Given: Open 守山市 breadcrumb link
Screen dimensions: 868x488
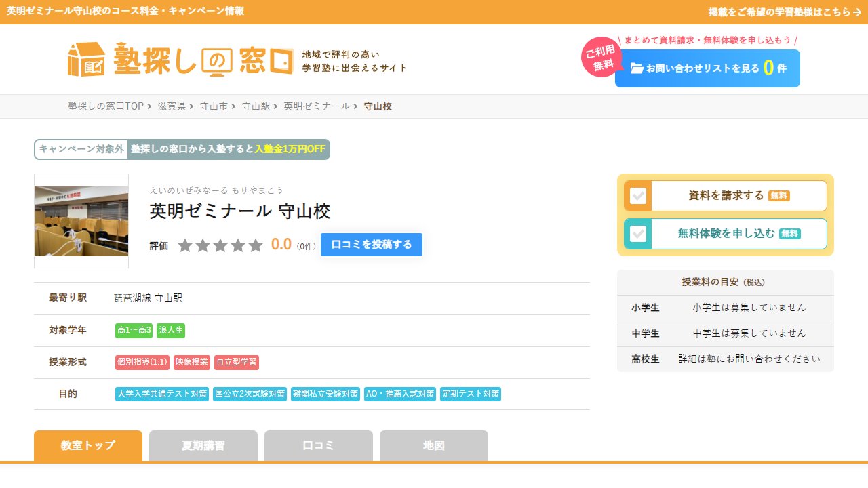Looking at the screenshot, I should [214, 106].
